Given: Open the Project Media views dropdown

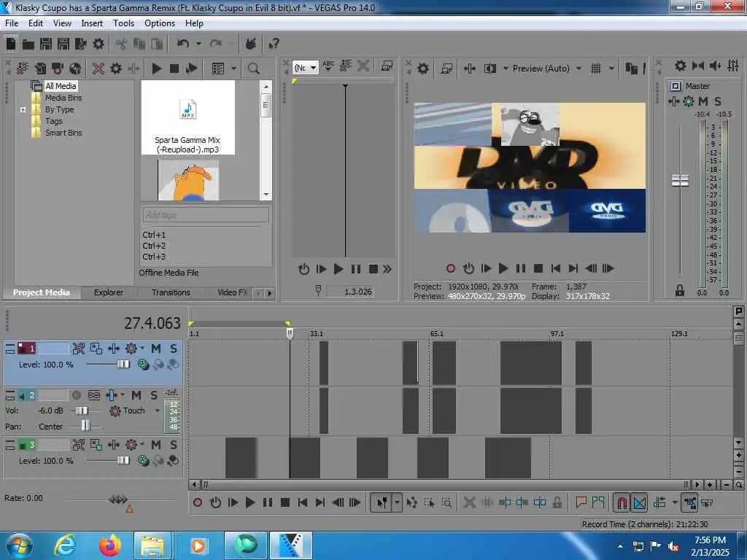Looking at the screenshot, I should point(234,69).
